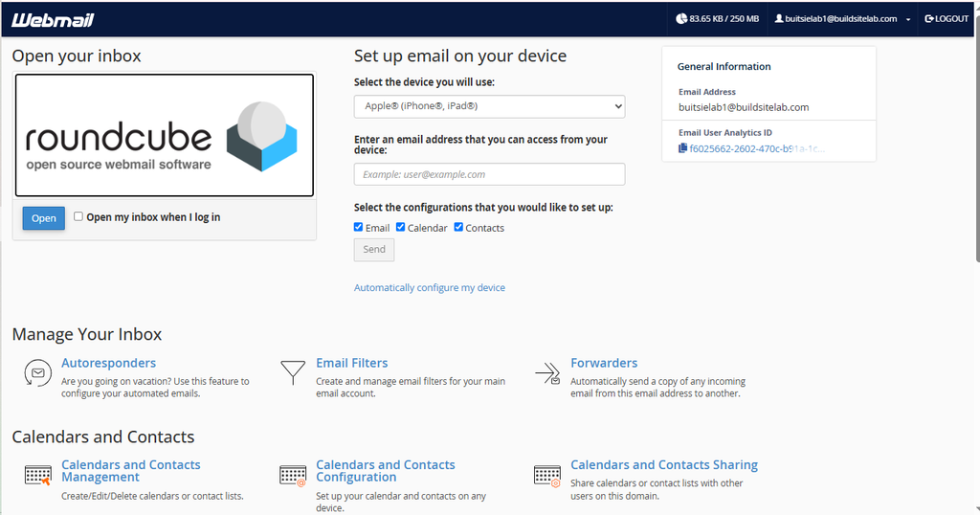Click buitsielab1@buildsitelab.com in the header
Viewport: 980px width, 515px height.
pos(840,19)
